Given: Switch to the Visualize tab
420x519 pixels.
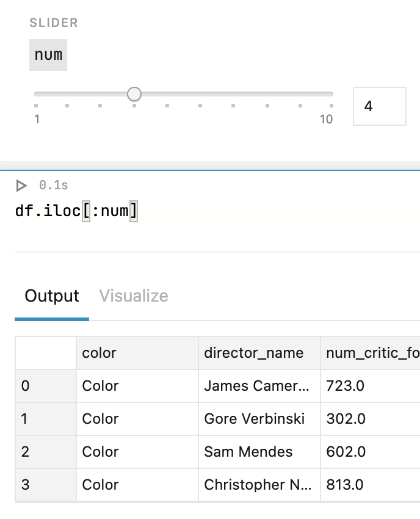Looking at the screenshot, I should [134, 296].
